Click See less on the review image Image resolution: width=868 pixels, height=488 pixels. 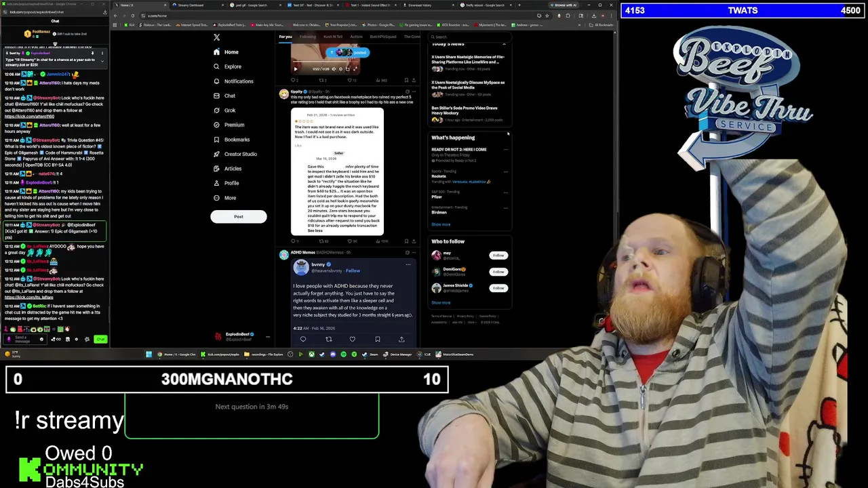click(315, 230)
